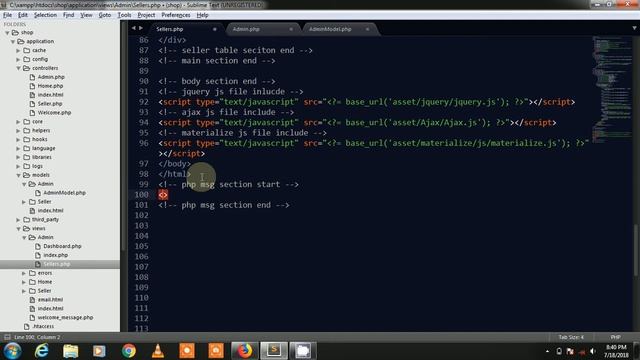The image size is (640, 360).
Task: Open Home.php in the sidebar
Action: point(50,86)
